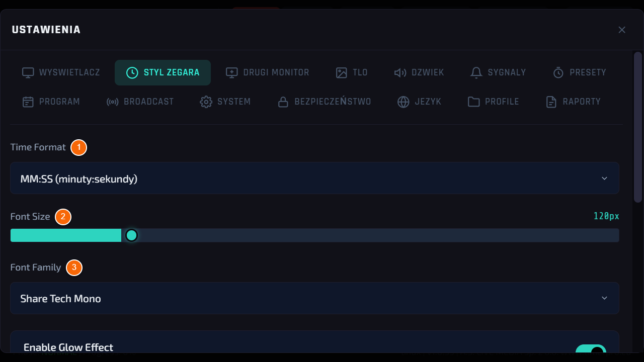Viewport: 644px width, 362px height.
Task: Toggle the Enable Glow Effect switch
Action: [x=591, y=350]
